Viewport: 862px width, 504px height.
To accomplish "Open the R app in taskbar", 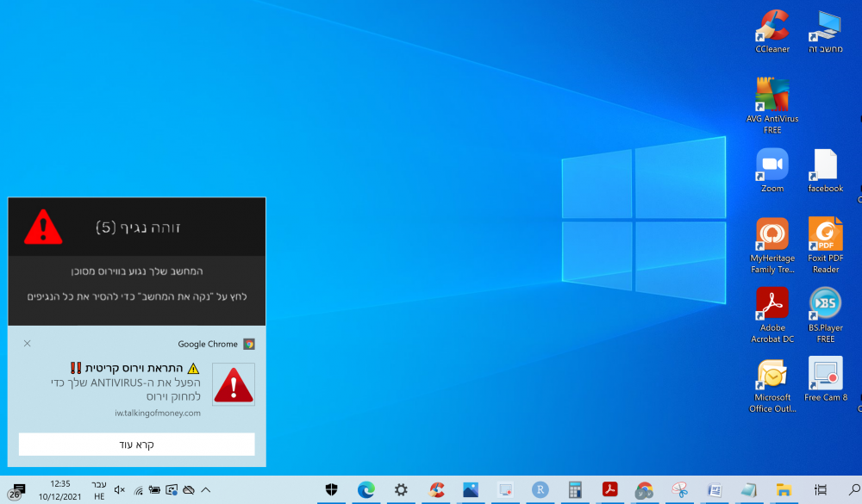I will click(540, 489).
